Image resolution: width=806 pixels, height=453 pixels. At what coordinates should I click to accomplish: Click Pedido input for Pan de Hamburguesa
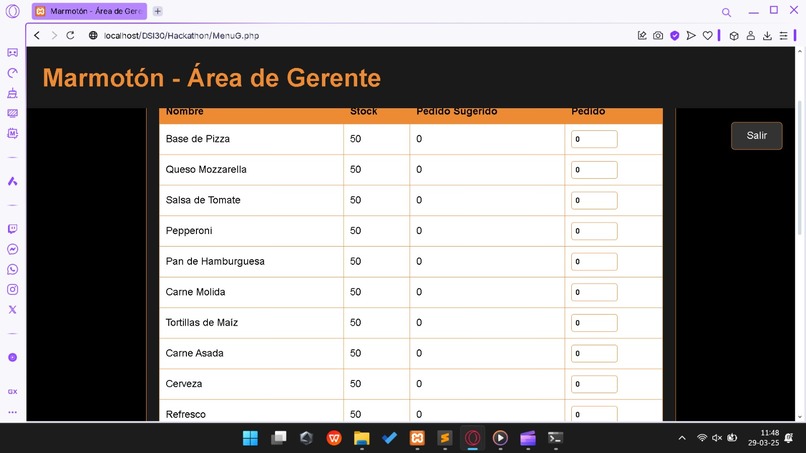point(594,261)
